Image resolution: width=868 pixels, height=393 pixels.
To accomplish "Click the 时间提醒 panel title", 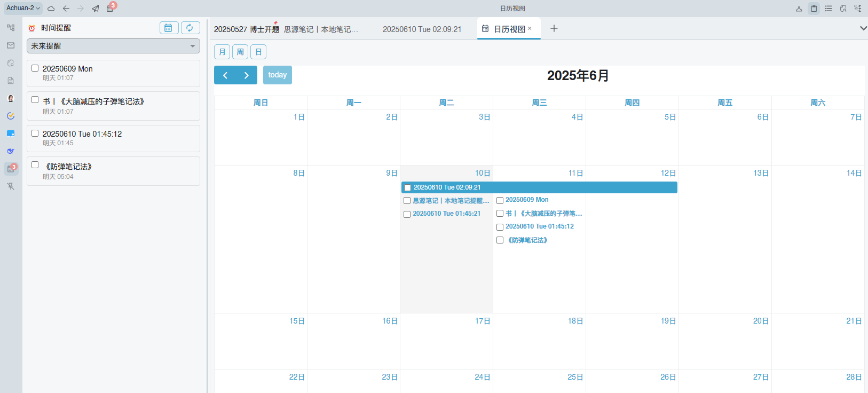I will (x=56, y=28).
